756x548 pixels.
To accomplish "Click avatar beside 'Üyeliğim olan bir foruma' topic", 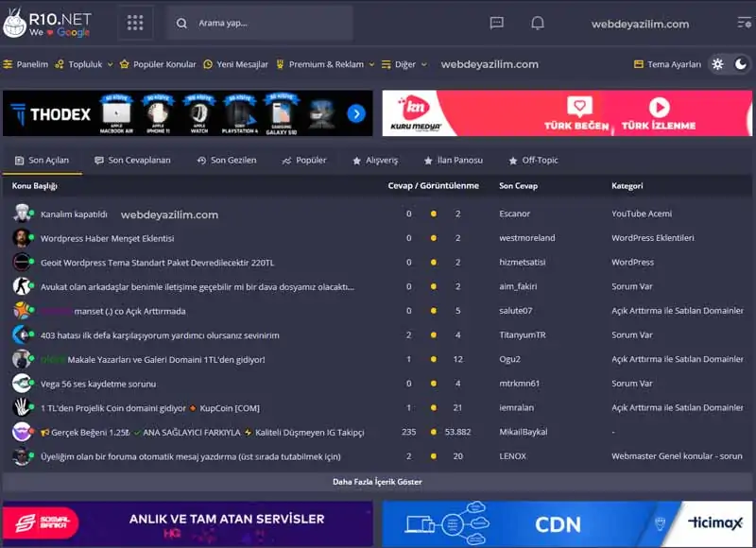I will click(21, 456).
